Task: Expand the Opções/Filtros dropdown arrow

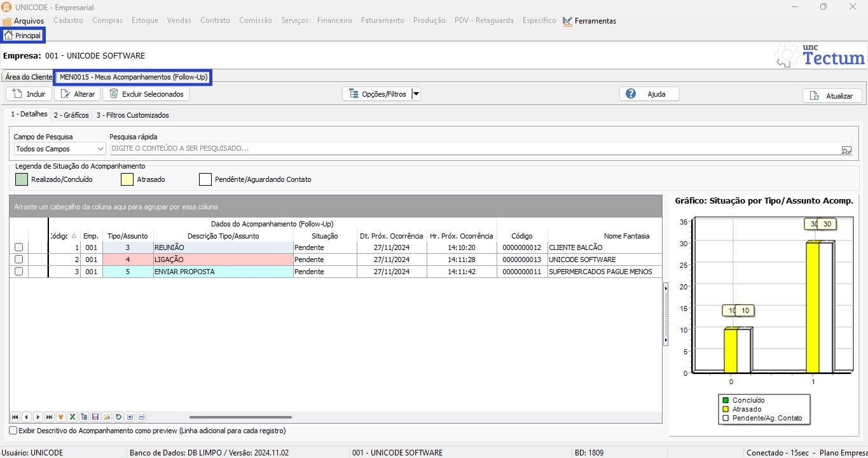Action: click(x=416, y=94)
